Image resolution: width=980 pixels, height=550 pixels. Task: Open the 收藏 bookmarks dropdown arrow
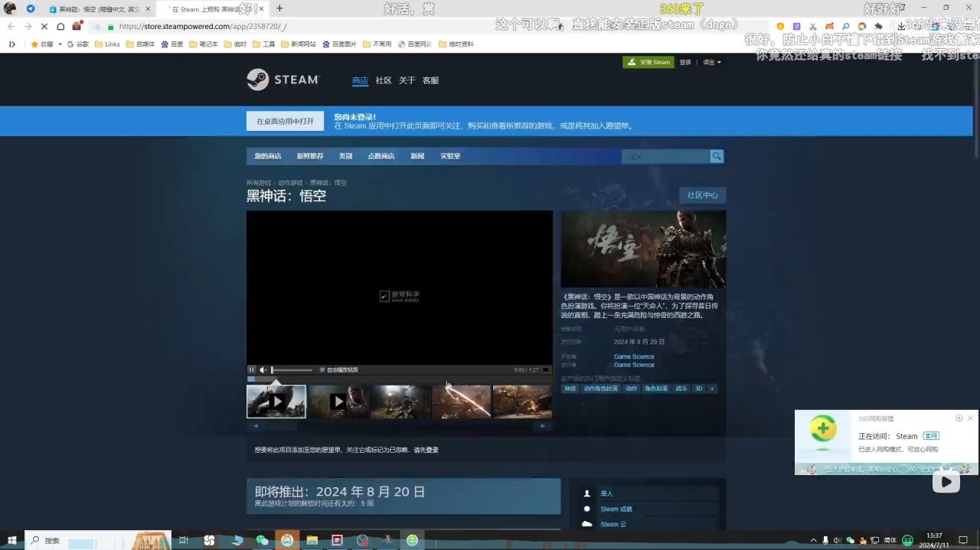pos(59,44)
